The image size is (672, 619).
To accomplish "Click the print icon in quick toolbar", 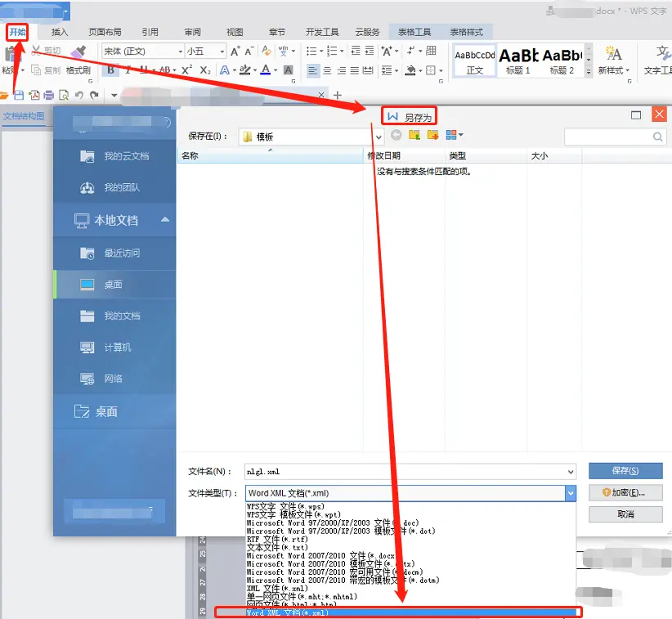I will [x=49, y=95].
